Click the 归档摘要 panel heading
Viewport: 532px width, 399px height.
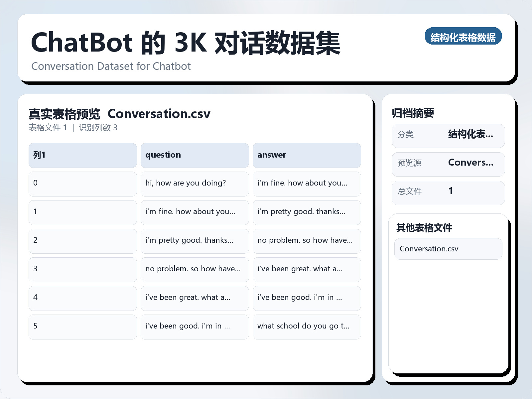(414, 113)
